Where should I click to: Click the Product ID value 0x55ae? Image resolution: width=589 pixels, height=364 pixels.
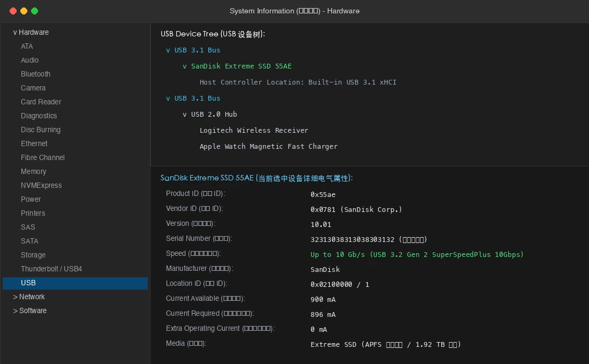point(323,195)
